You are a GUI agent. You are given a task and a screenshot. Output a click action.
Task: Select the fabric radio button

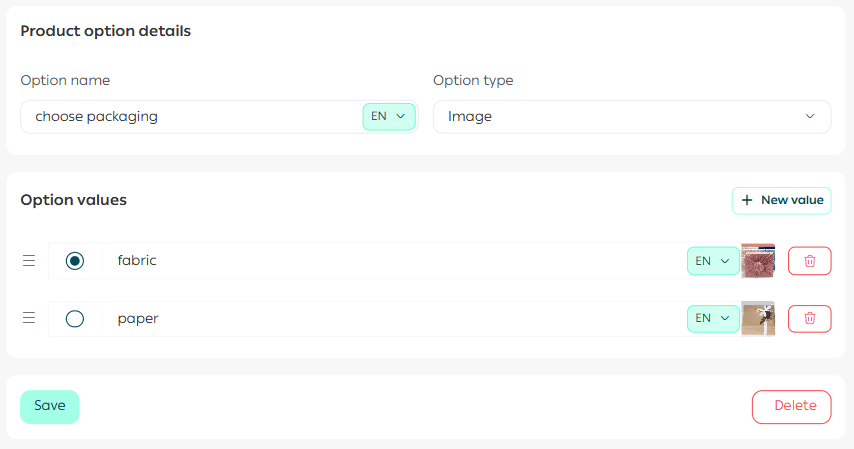(x=75, y=261)
